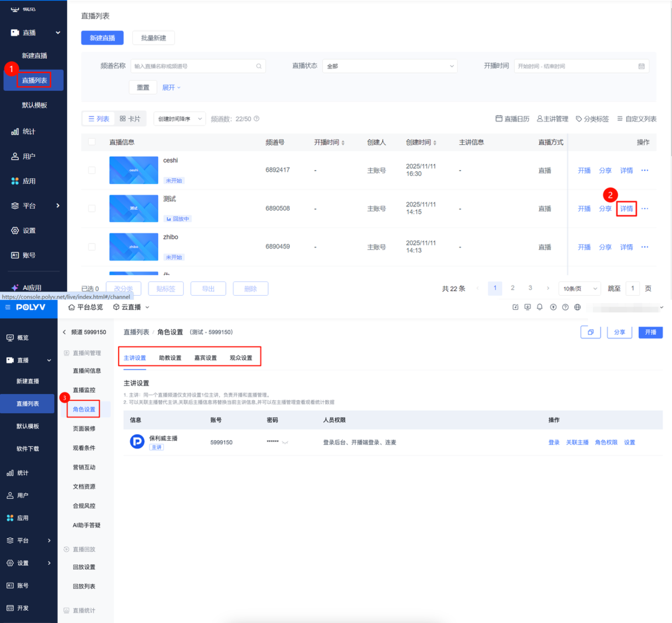Open calendar icon in 开播时间 field
The height and width of the screenshot is (623, 672).
[641, 66]
